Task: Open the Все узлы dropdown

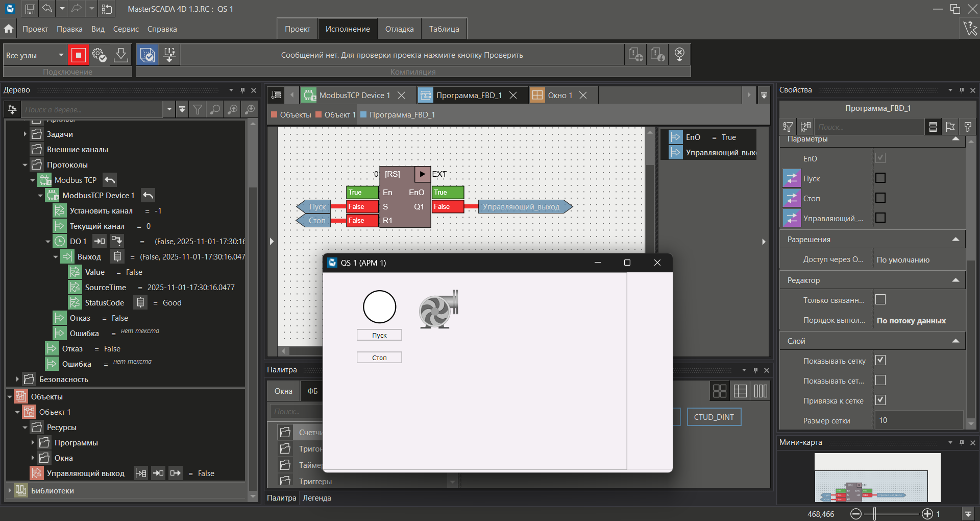Action: tap(61, 55)
